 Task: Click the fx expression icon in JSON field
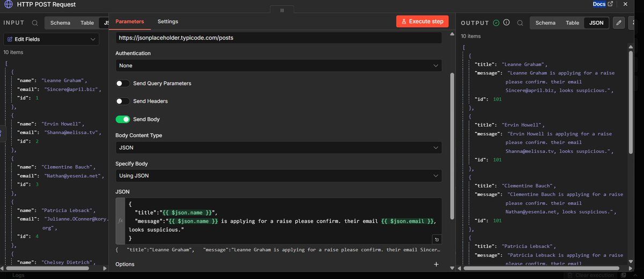tap(120, 221)
